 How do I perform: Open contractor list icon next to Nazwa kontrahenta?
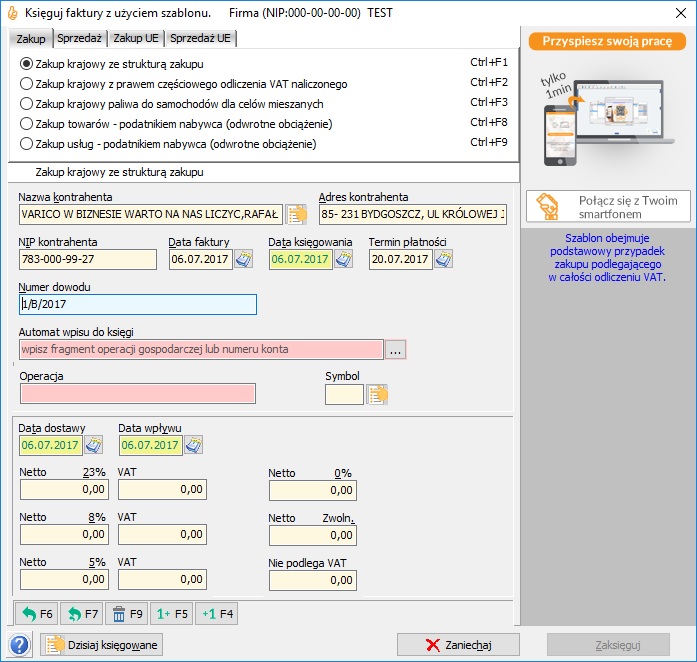(297, 213)
